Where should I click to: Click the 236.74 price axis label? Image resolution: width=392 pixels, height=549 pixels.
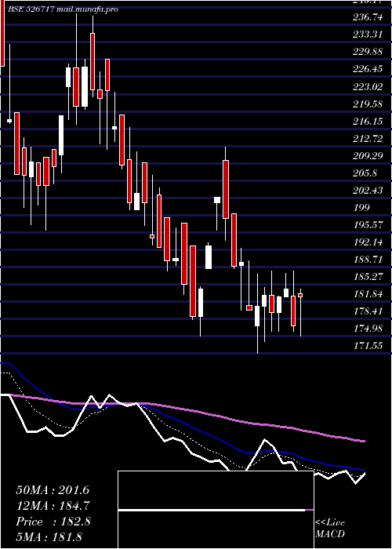click(368, 17)
